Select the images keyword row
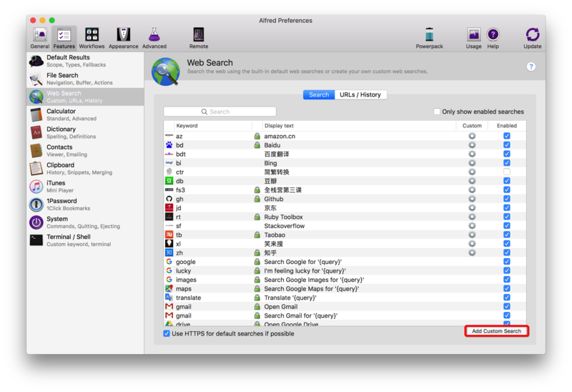The image size is (572, 392). (345, 280)
